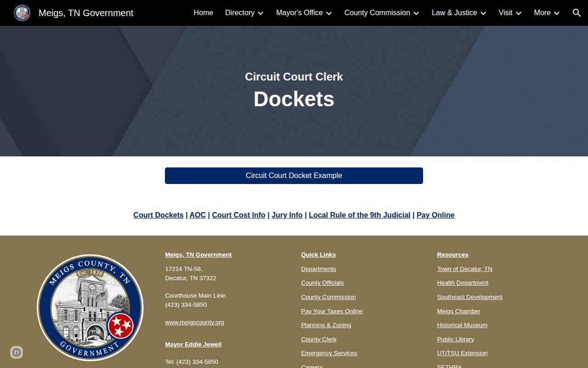Expand the Visit dropdown chevron
The image size is (588, 368).
(x=519, y=13)
